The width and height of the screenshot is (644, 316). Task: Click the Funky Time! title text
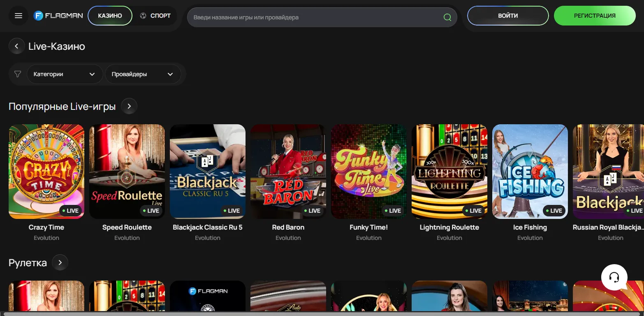click(369, 227)
